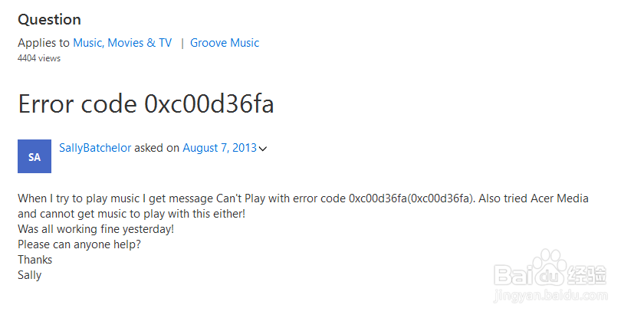Click the 'cannot get music to play' line
This screenshot has width=644, height=318.
131,214
